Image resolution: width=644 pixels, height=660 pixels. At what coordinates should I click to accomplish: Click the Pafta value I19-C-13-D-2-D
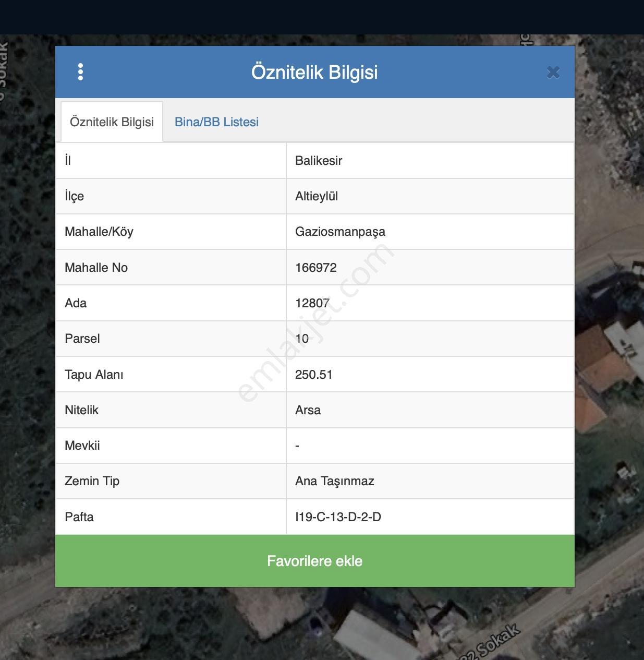(x=338, y=517)
